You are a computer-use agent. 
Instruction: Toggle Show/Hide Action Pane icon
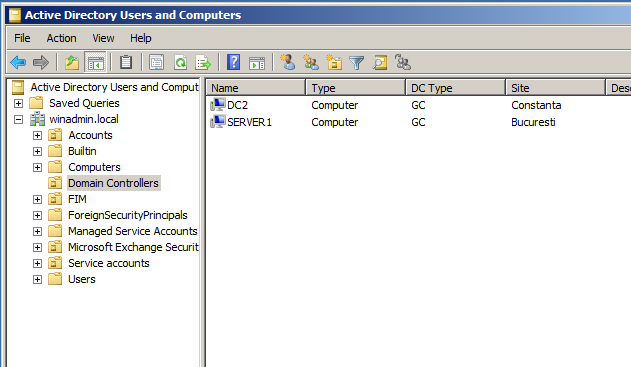[257, 63]
